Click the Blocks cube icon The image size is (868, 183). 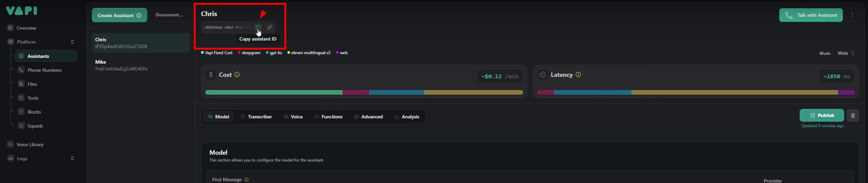pos(21,111)
